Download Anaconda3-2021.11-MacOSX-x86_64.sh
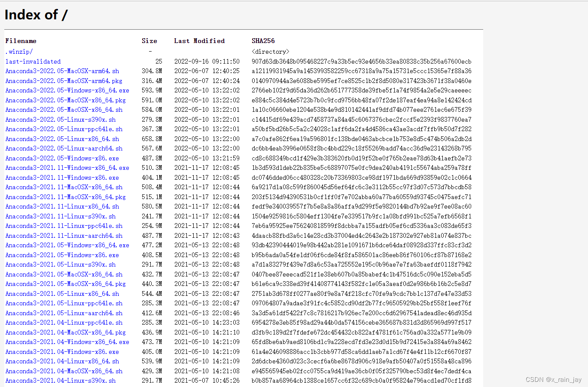 pos(64,187)
